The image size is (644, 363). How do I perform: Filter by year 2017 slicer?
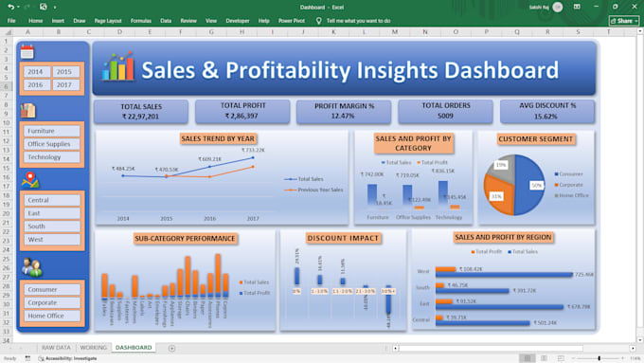pyautogui.click(x=65, y=84)
